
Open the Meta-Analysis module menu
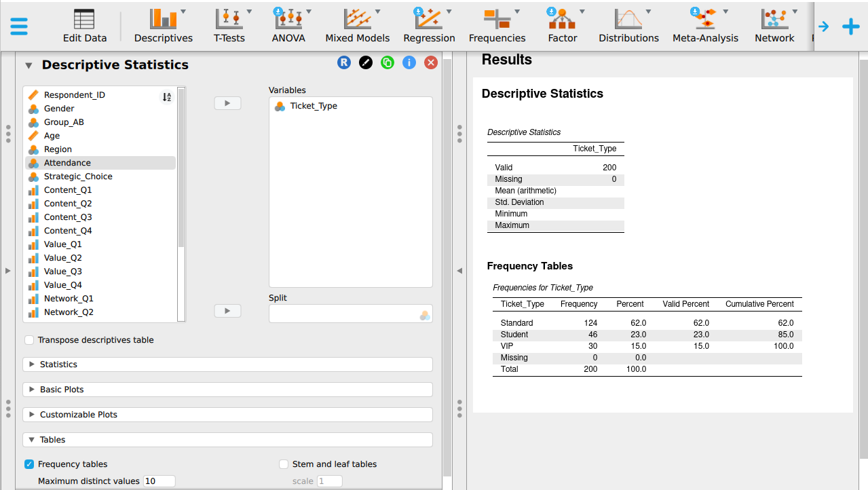coord(705,26)
